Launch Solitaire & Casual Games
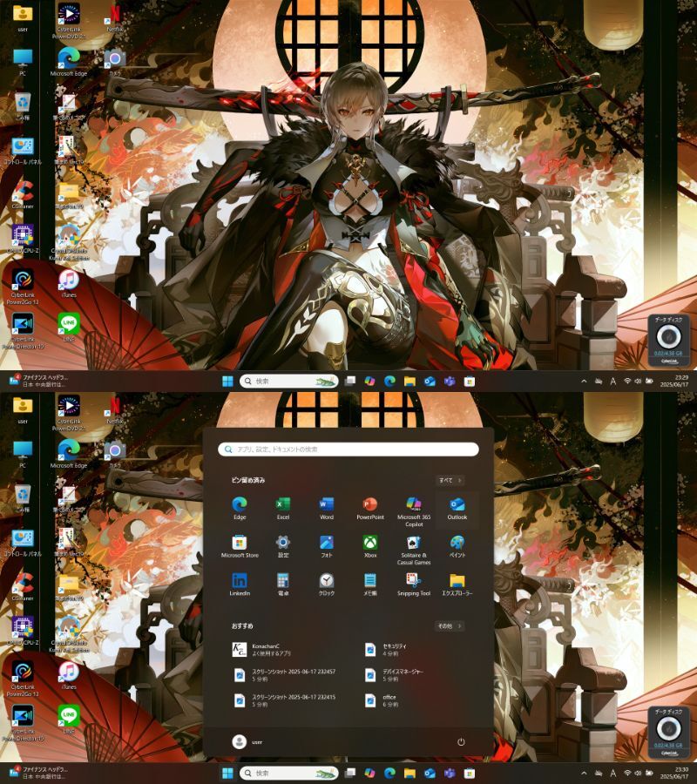The width and height of the screenshot is (697, 784). coord(414,550)
